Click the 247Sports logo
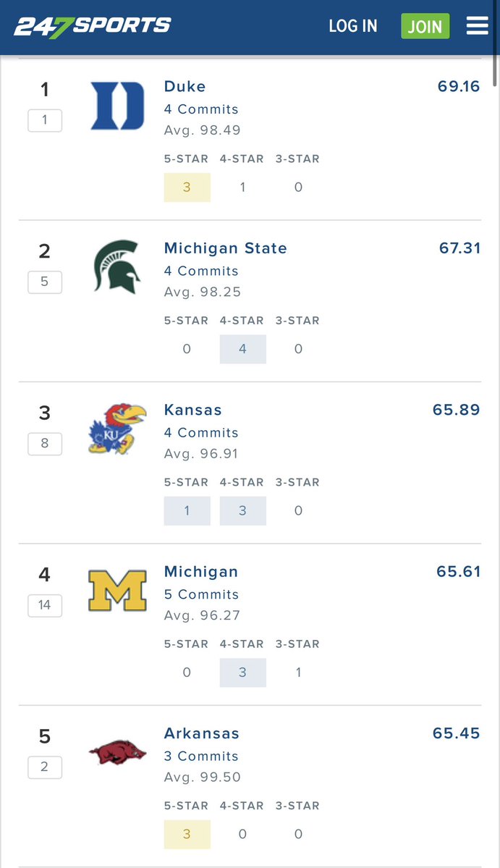 click(x=93, y=27)
